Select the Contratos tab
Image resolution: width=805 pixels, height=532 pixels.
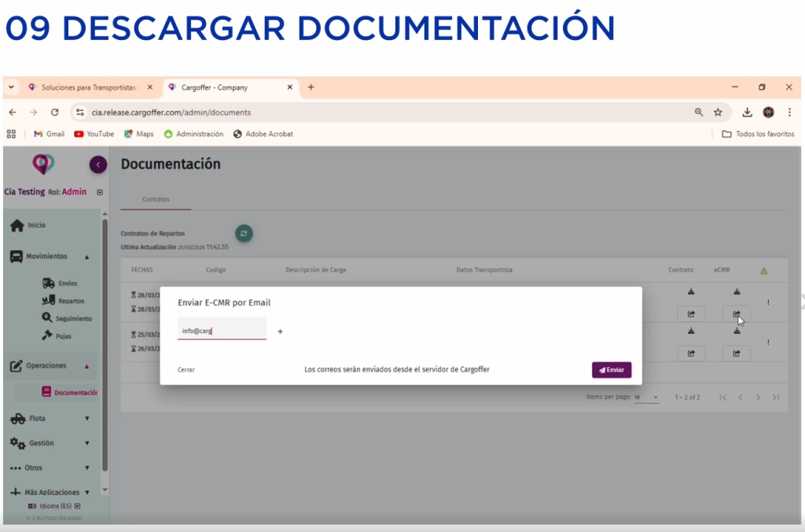click(x=156, y=200)
